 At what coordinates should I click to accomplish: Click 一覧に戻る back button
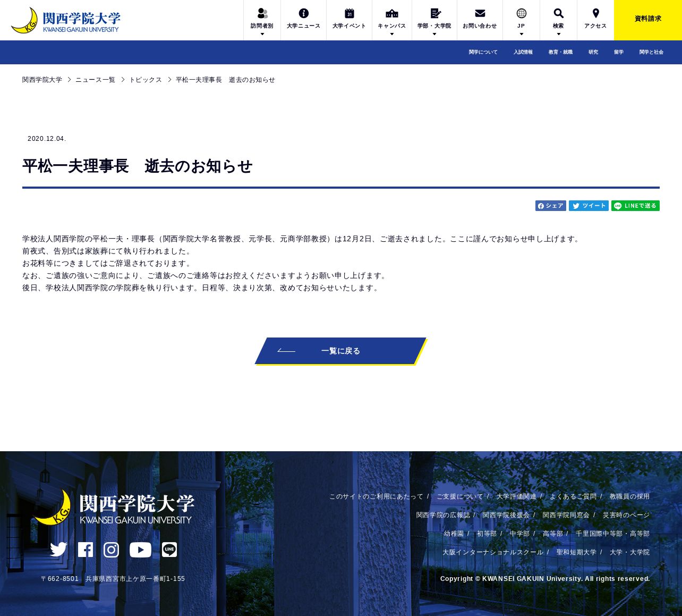[x=340, y=351]
